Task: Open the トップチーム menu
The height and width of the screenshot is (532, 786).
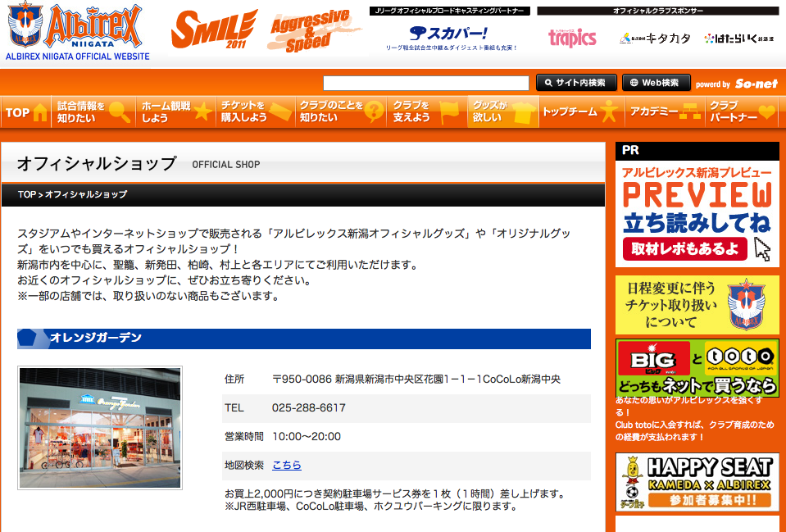Action: (x=582, y=111)
